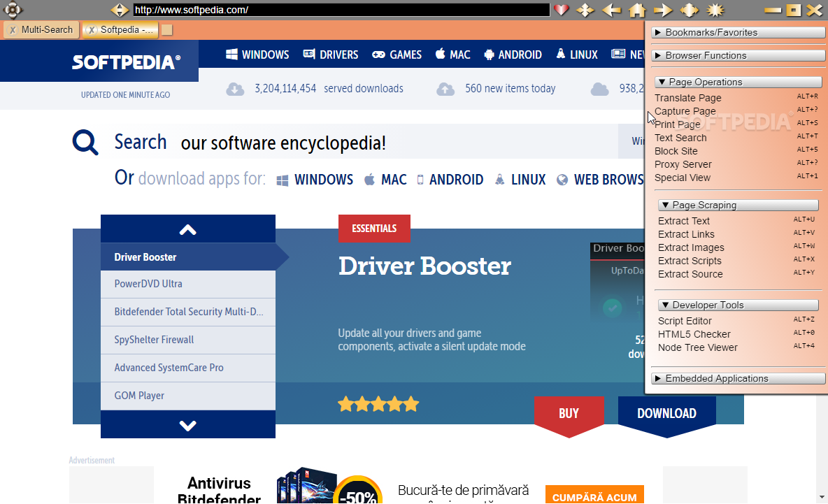Click the browser menu wheel icon

point(12,10)
